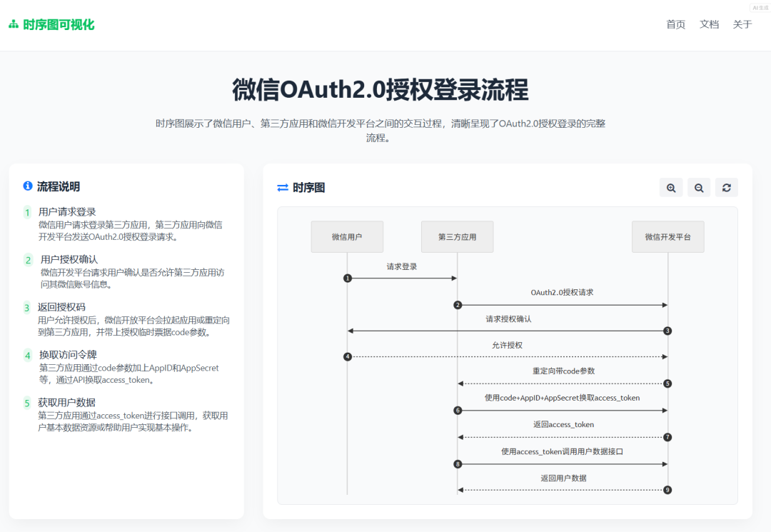
Task: Click the info icon beside 流程说明
Action: [x=27, y=186]
